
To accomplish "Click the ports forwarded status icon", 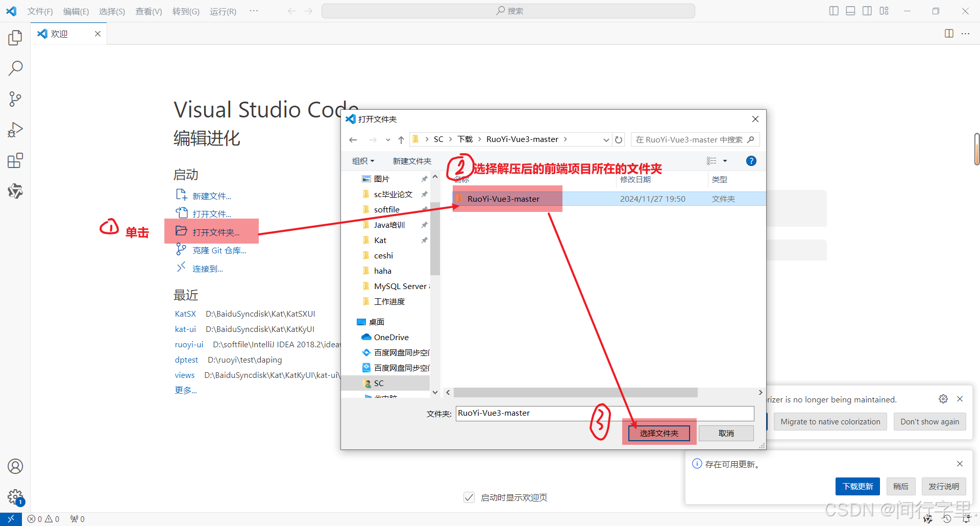I will click(78, 519).
